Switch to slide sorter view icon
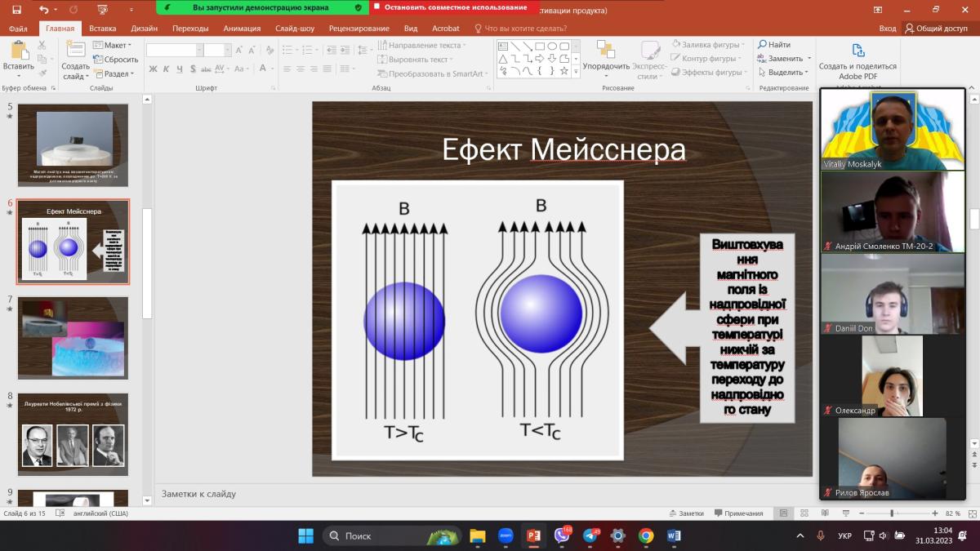This screenshot has height=551, width=980. click(x=804, y=513)
